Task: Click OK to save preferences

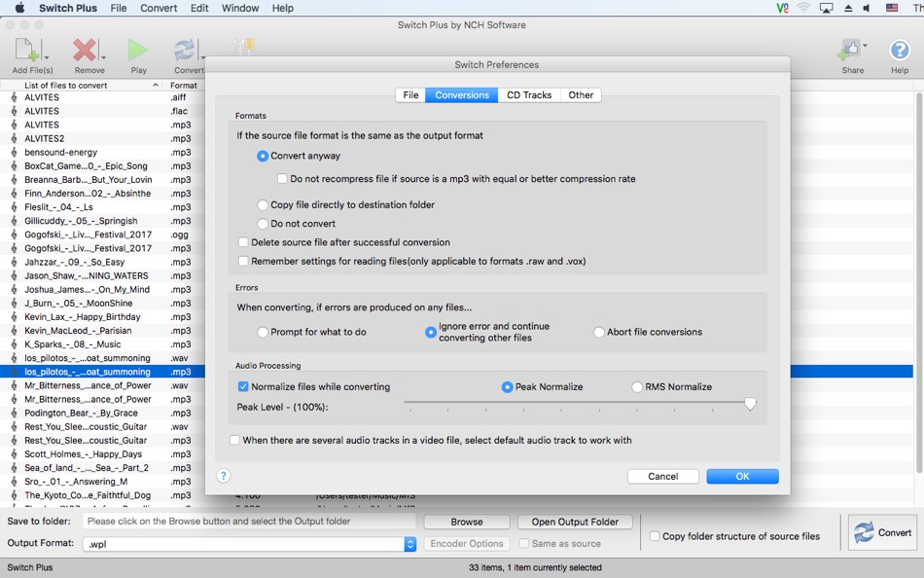Action: coord(742,477)
